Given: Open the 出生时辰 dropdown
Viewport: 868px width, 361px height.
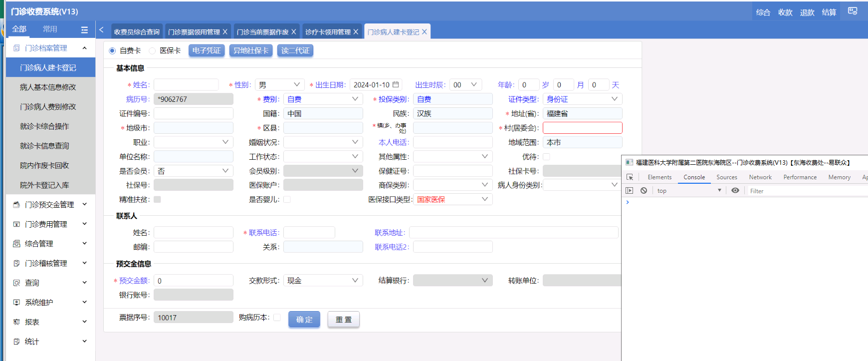Looking at the screenshot, I should [465, 85].
